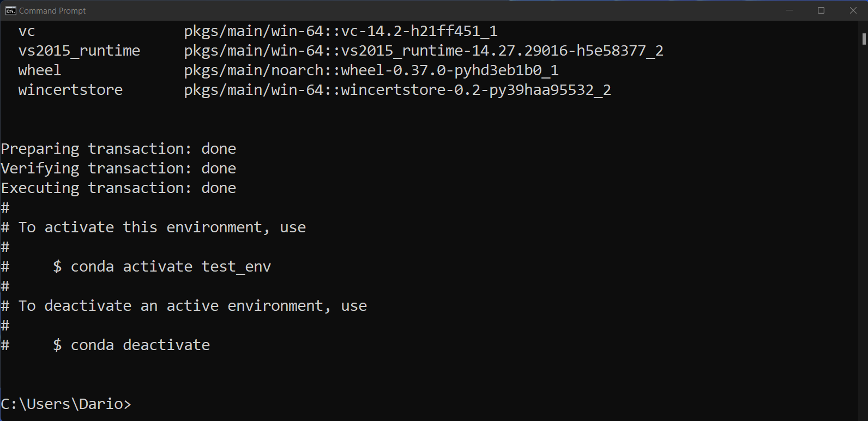Click the Command Prompt icon in title bar
Screen dimensions: 868x421
[x=10, y=10]
